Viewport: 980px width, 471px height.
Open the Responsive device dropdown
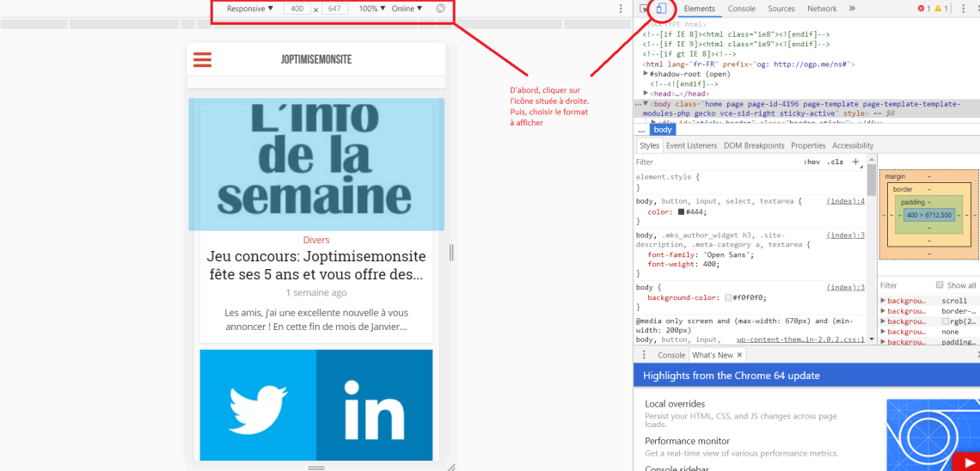[249, 9]
